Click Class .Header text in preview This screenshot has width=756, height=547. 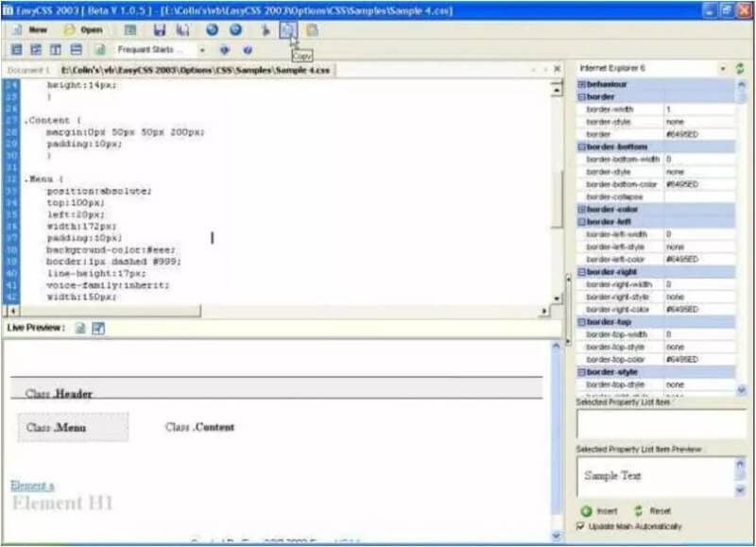(59, 393)
